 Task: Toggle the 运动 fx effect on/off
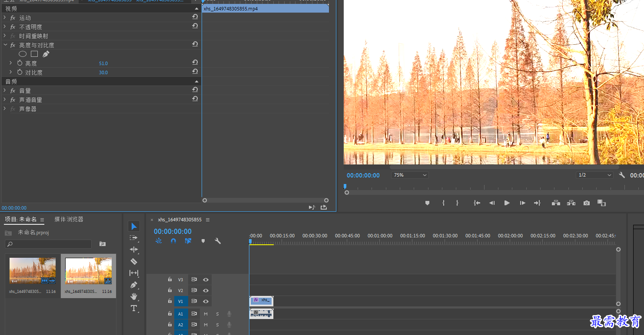13,18
